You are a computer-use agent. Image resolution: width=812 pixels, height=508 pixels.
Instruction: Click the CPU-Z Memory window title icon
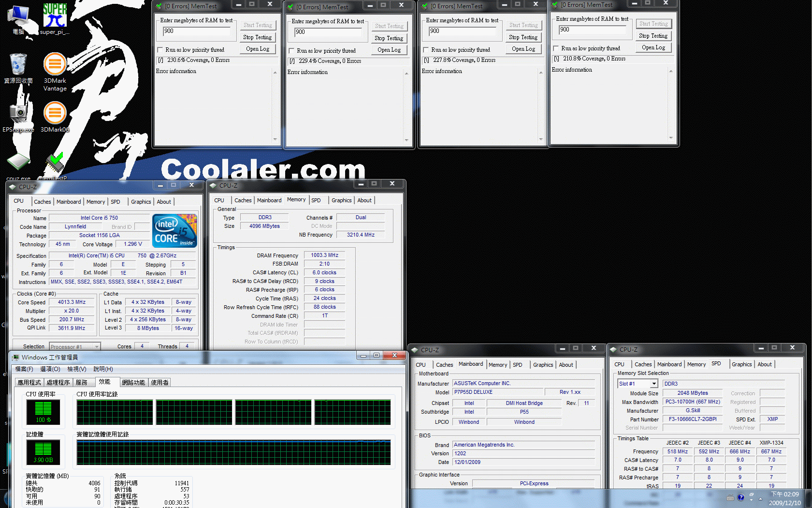213,185
